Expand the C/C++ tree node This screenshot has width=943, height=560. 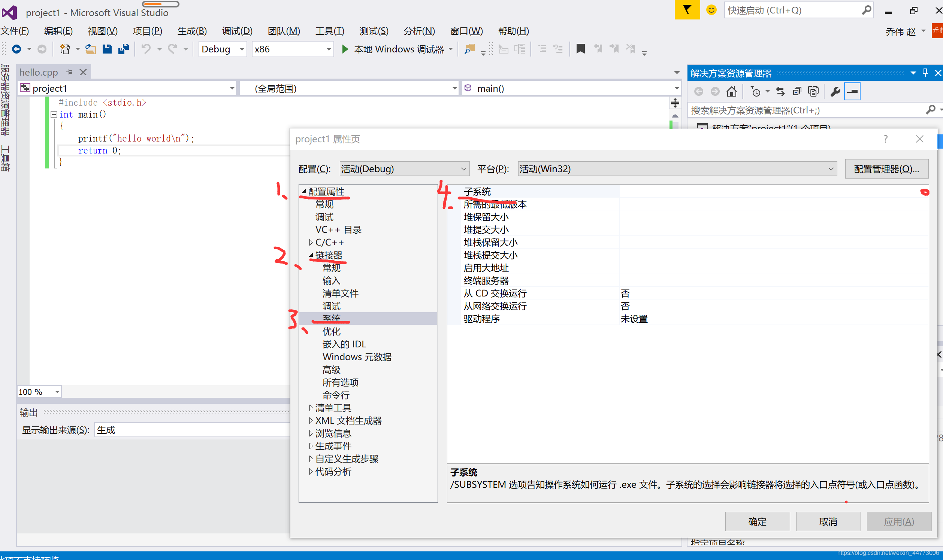(x=311, y=242)
